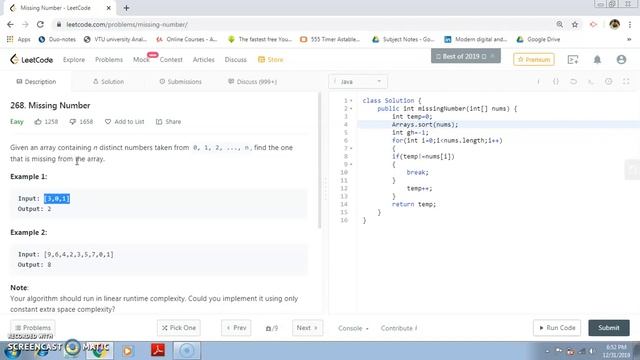Viewport: 640px width, 360px height.
Task: Reset code with the undo arrow icon
Action: point(573,82)
